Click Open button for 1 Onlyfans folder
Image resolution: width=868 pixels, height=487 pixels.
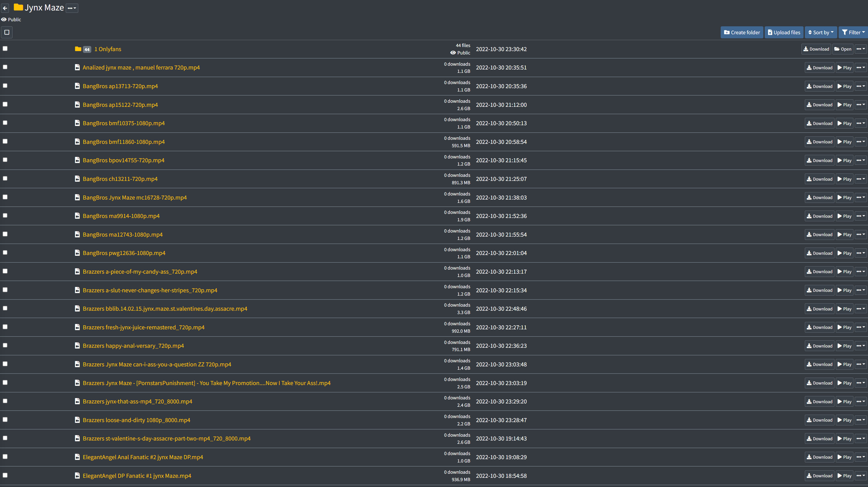(843, 49)
